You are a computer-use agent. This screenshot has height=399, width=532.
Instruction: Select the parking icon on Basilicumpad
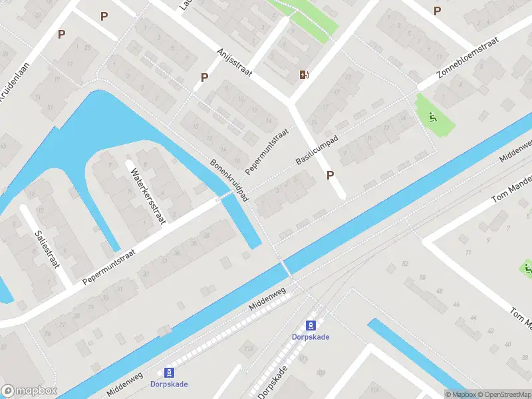coord(330,176)
